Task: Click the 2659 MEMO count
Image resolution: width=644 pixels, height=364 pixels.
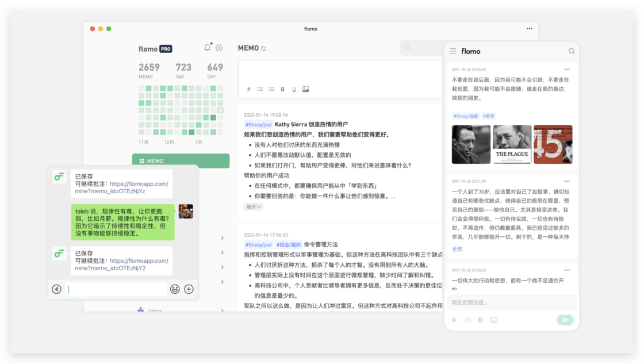Action: click(149, 70)
